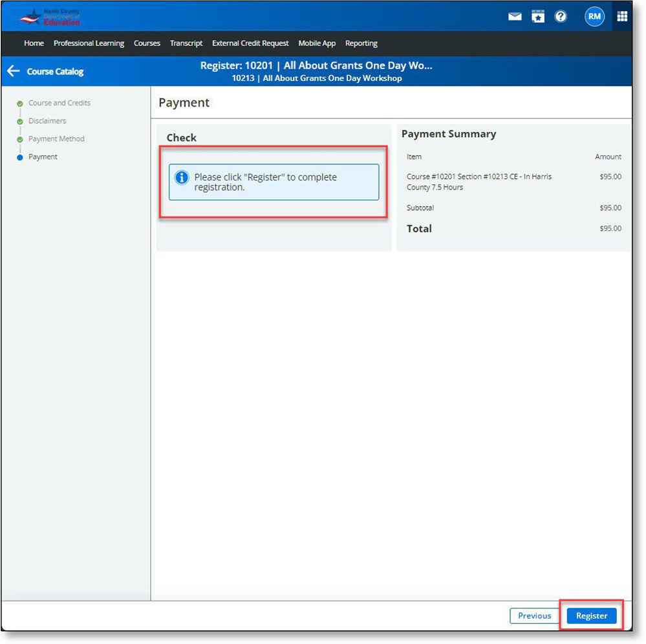Select the Payment Method step indicator
The image size is (646, 644).
coord(56,138)
